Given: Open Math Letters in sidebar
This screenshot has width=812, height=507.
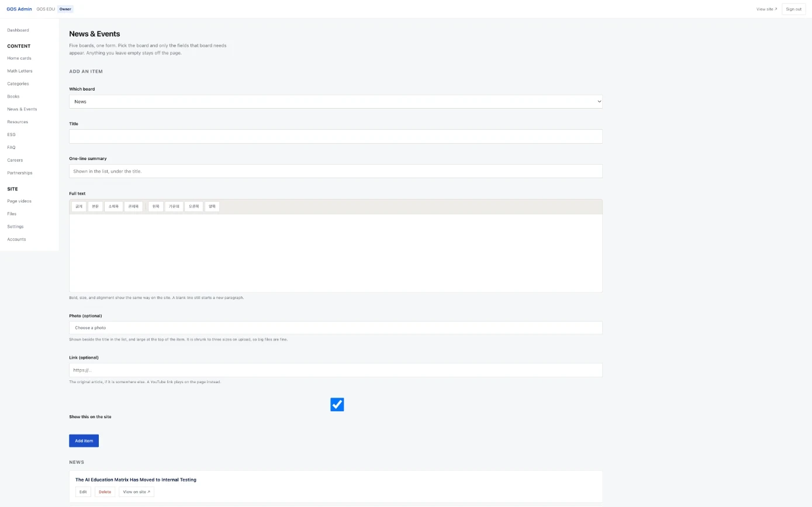Looking at the screenshot, I should pos(20,71).
